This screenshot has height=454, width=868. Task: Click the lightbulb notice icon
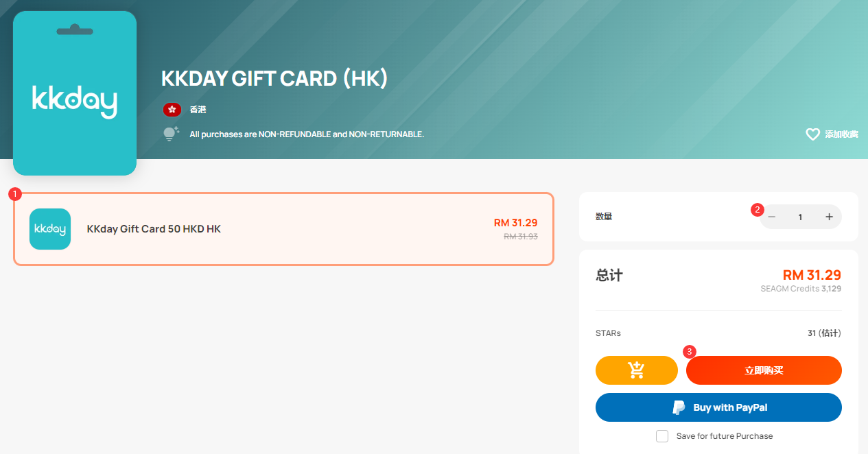pyautogui.click(x=171, y=134)
